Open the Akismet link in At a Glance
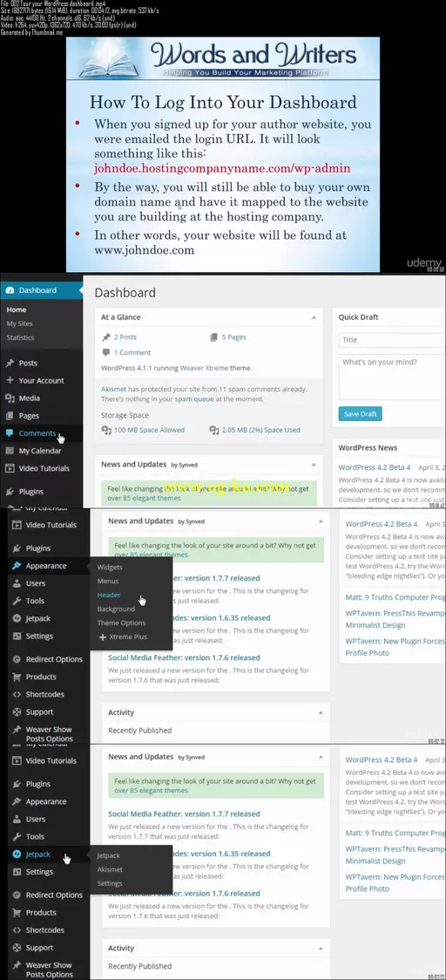This screenshot has width=446, height=980. point(113,389)
